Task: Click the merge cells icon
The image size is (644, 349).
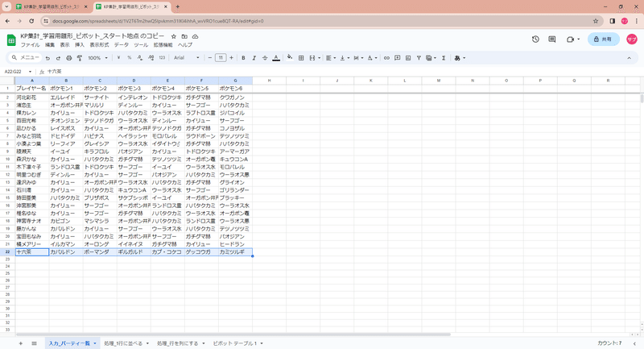Action: (x=312, y=58)
